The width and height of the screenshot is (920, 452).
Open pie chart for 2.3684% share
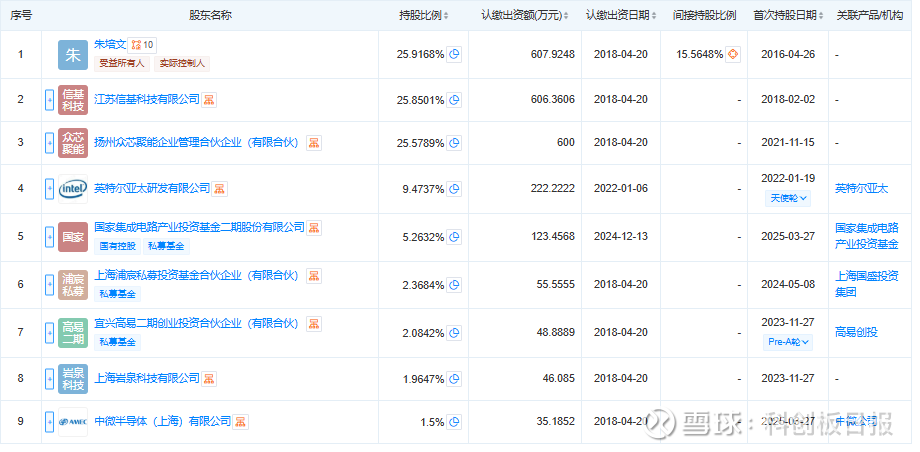[x=454, y=285]
